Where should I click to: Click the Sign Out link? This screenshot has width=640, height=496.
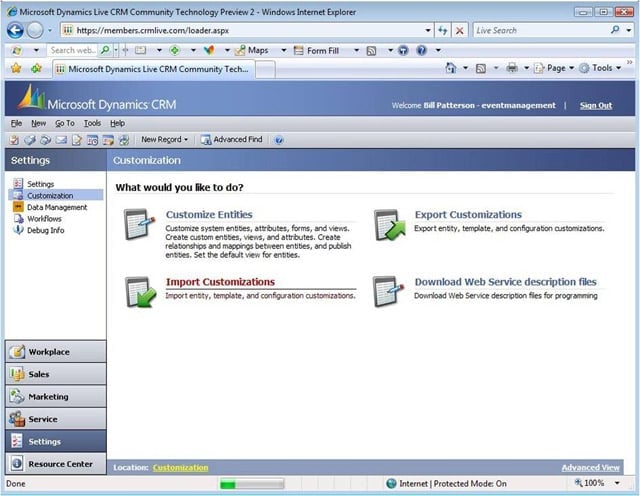click(596, 105)
